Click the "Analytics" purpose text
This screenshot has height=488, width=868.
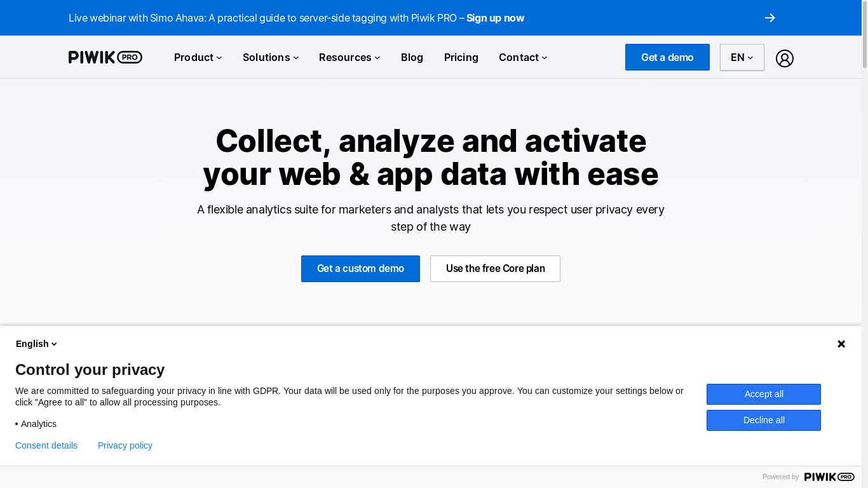[39, 424]
